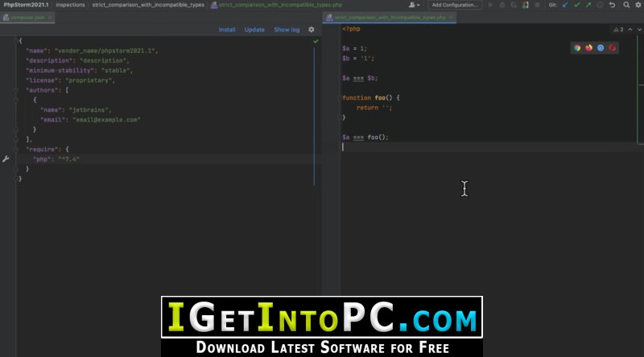Open Composer settings gear icon

coord(312,30)
